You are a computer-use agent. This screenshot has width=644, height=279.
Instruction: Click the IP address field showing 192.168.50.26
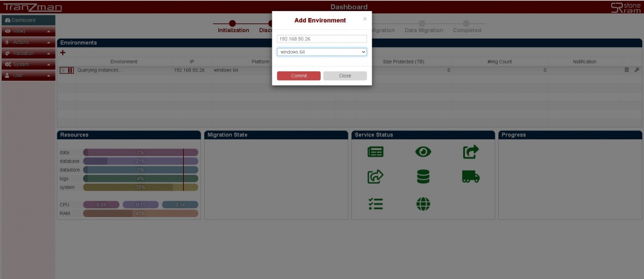[321, 39]
